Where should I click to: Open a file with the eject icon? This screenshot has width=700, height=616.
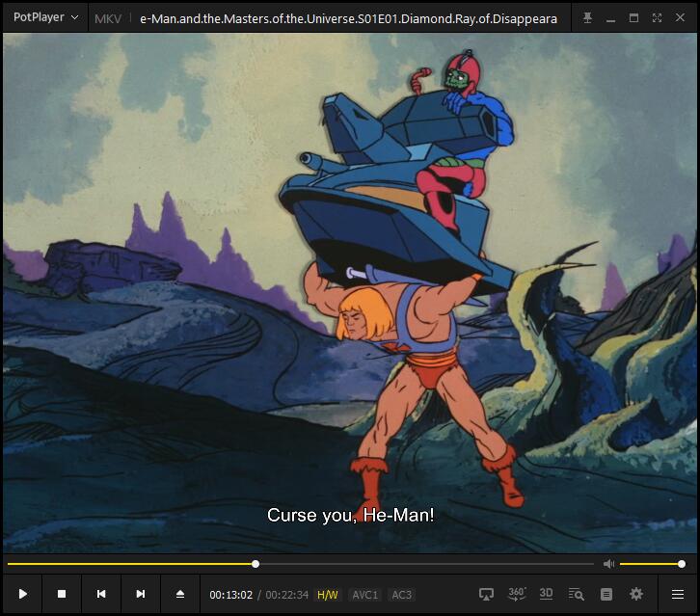[180, 594]
